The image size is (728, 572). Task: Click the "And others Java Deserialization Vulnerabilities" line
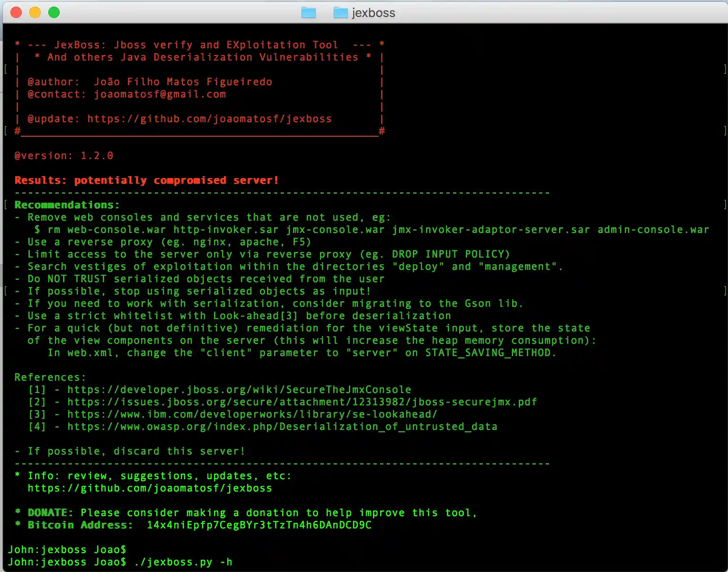point(203,57)
